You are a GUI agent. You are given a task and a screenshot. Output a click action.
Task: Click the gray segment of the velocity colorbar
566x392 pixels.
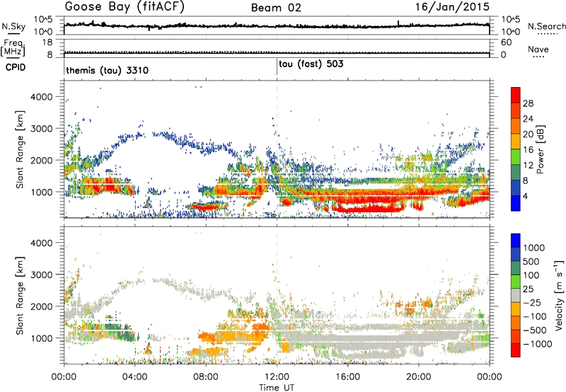(x=516, y=295)
